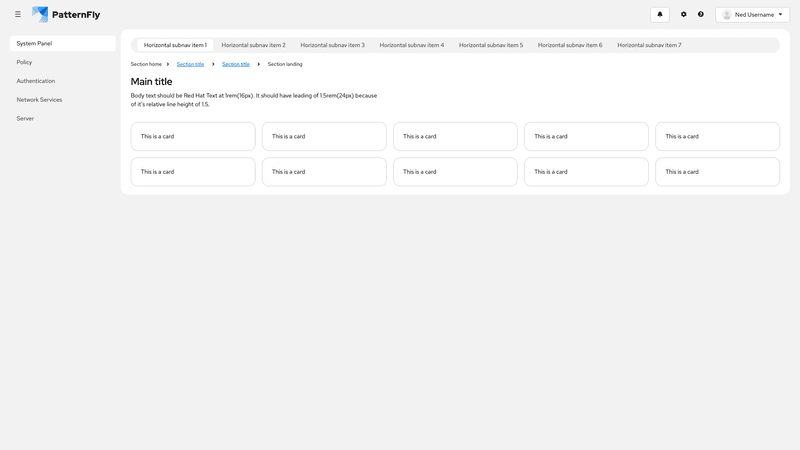This screenshot has width=800, height=450.
Task: Open the notifications bell
Action: click(x=660, y=15)
